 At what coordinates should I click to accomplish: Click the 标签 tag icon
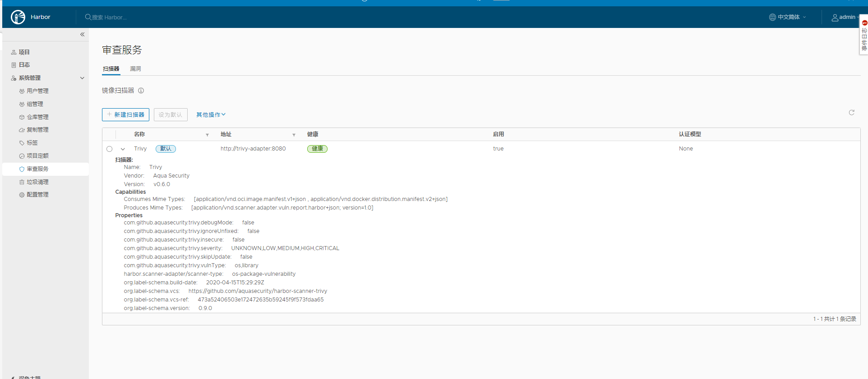22,143
